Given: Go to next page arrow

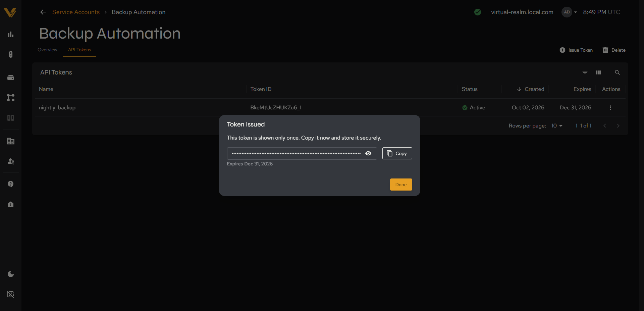Looking at the screenshot, I should coord(618,126).
